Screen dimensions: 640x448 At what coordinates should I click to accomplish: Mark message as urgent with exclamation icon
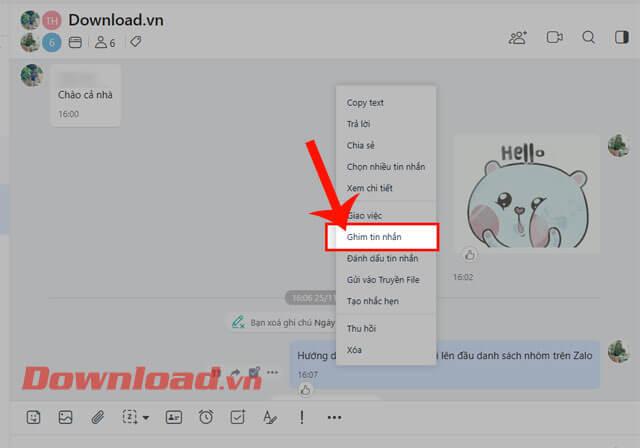click(x=302, y=417)
